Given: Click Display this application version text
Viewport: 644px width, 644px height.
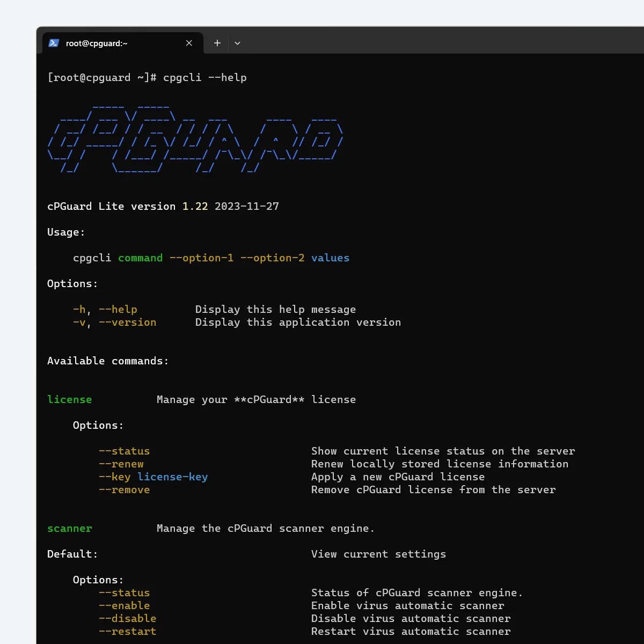Looking at the screenshot, I should (x=298, y=322).
